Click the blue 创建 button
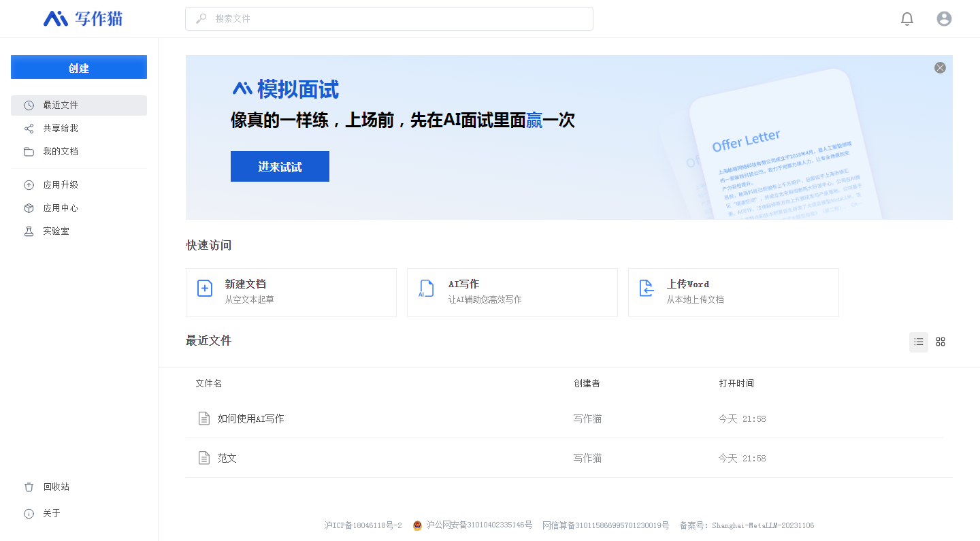Image resolution: width=980 pixels, height=541 pixels. (79, 67)
